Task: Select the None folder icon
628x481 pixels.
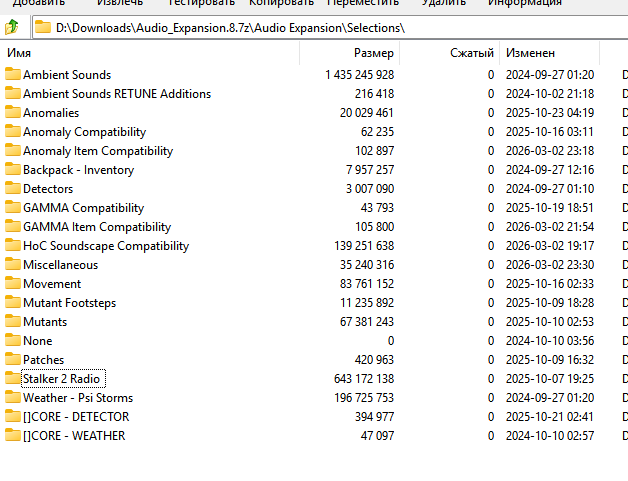Action: pyautogui.click(x=13, y=340)
